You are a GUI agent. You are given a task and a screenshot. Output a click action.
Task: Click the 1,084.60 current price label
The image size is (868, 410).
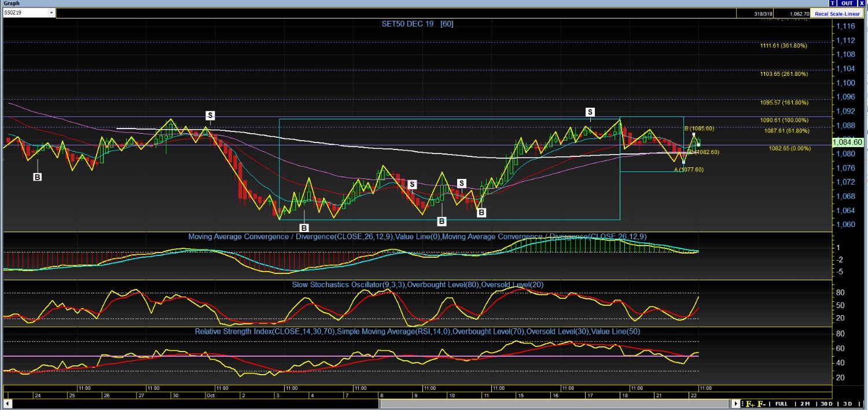[x=848, y=142]
